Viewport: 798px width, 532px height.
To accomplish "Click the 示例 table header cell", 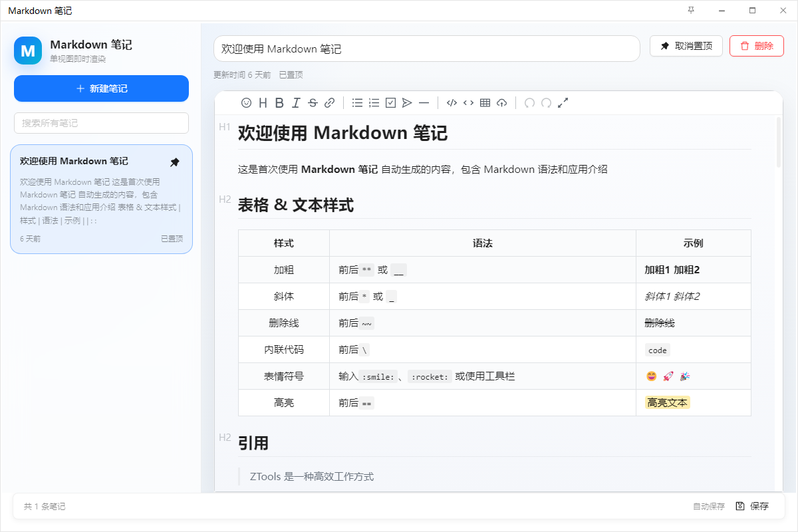I will point(694,243).
